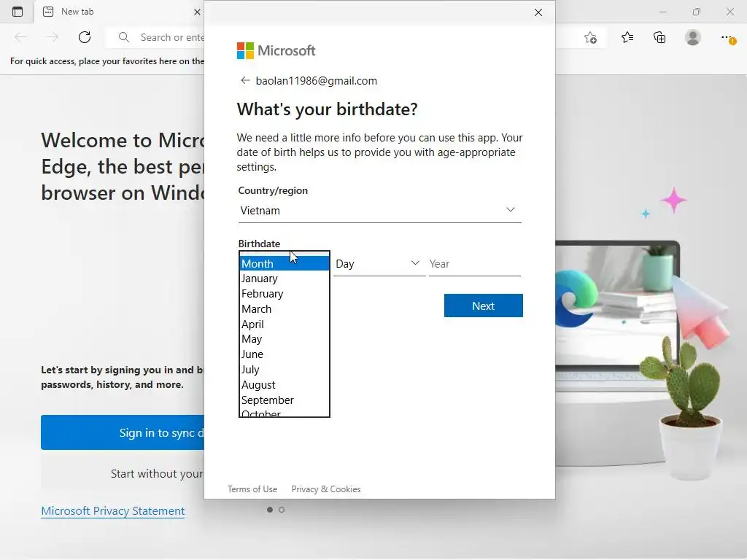Close the Microsoft sign-in dialog
Image resolution: width=747 pixels, height=560 pixels.
click(538, 12)
